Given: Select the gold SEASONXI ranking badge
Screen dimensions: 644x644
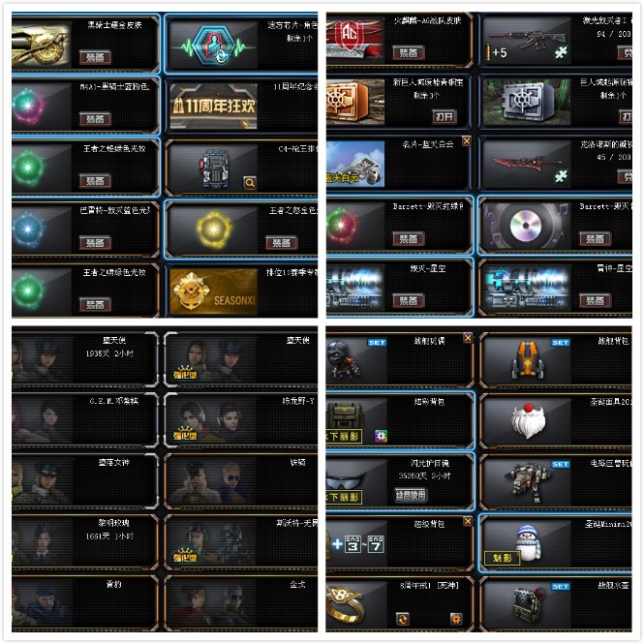Looking at the screenshot, I should [214, 291].
